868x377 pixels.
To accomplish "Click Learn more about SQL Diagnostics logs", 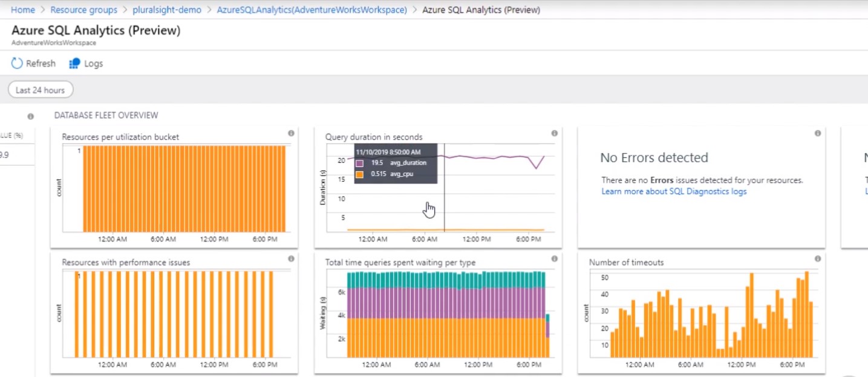I will 674,192.
